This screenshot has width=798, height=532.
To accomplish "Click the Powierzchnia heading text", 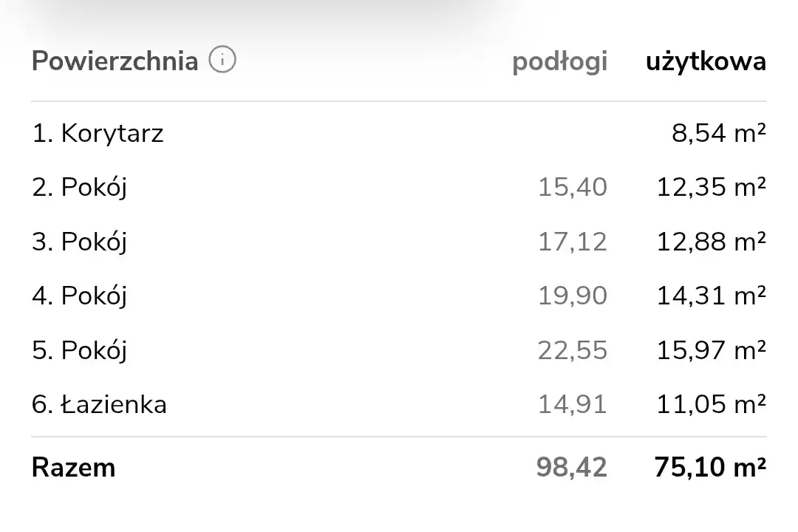I will click(115, 61).
